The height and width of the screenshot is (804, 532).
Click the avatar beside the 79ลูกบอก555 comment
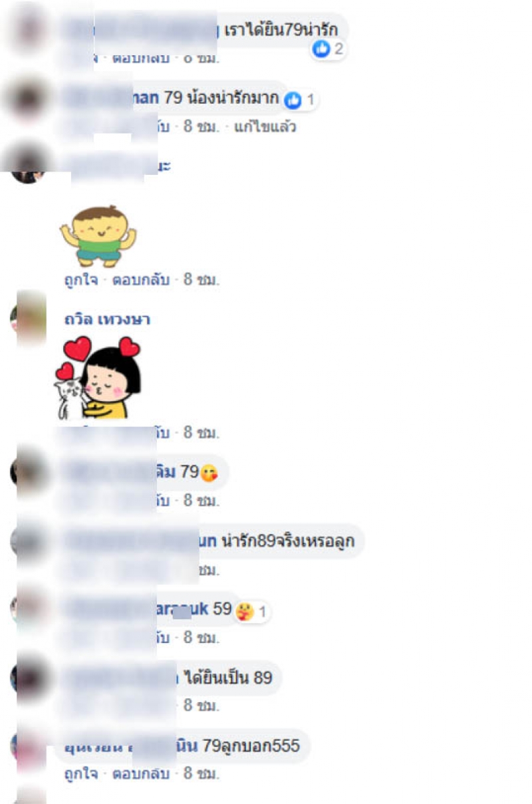click(x=28, y=747)
